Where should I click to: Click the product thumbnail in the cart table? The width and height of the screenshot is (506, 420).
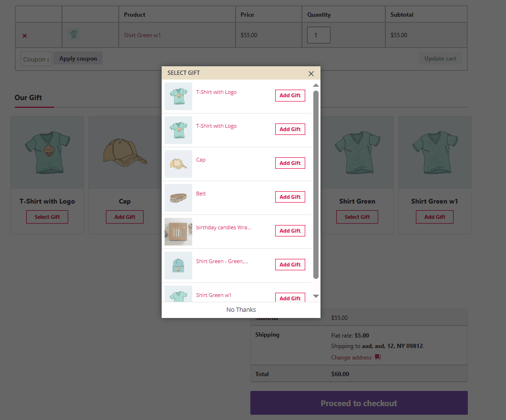click(73, 34)
